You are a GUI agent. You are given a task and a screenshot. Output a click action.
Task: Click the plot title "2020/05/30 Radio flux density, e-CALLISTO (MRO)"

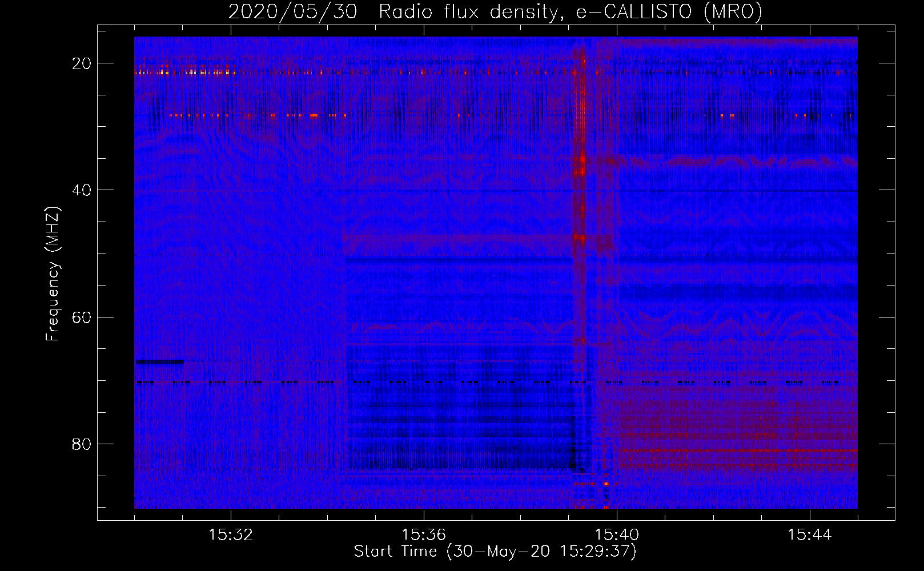pyautogui.click(x=495, y=11)
